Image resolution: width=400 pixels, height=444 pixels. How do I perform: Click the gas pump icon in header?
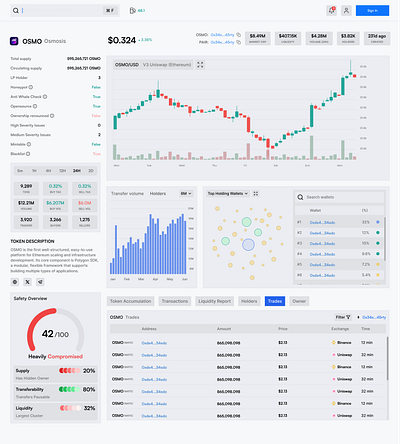tap(132, 11)
